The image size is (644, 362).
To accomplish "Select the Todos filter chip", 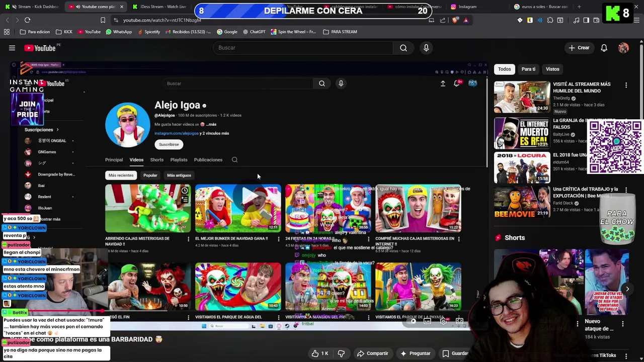I will coord(505,69).
